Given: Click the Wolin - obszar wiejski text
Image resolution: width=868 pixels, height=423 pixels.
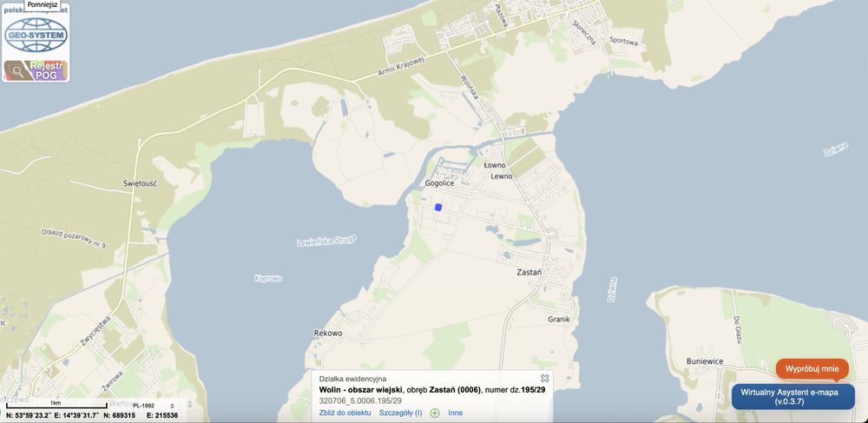Looking at the screenshot, I should point(361,390).
